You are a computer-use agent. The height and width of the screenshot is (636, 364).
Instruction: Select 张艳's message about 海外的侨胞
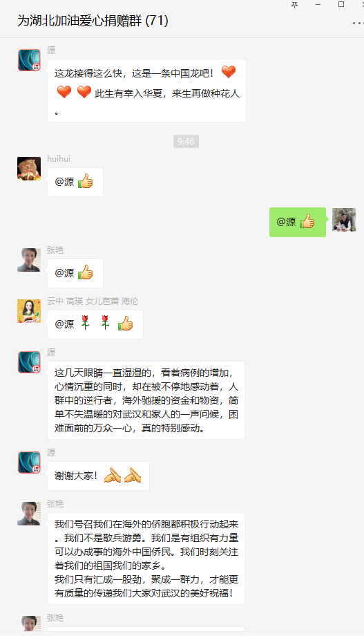point(146,559)
